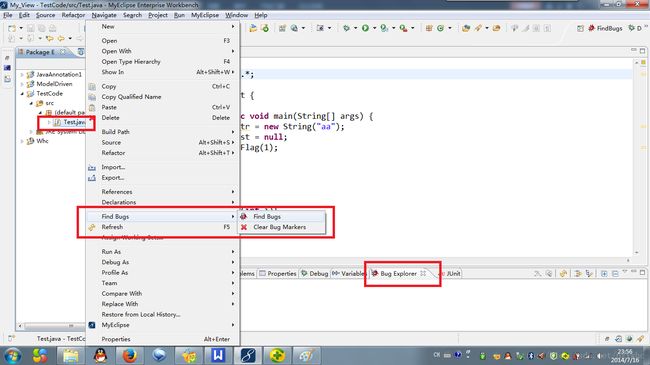The image size is (650, 365).
Task: Click the vertical scrollbar of the editor
Action: [637, 157]
